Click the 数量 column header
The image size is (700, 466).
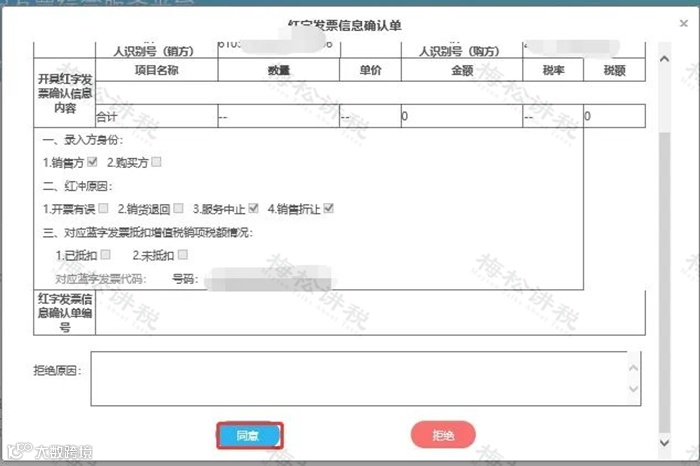click(279, 70)
